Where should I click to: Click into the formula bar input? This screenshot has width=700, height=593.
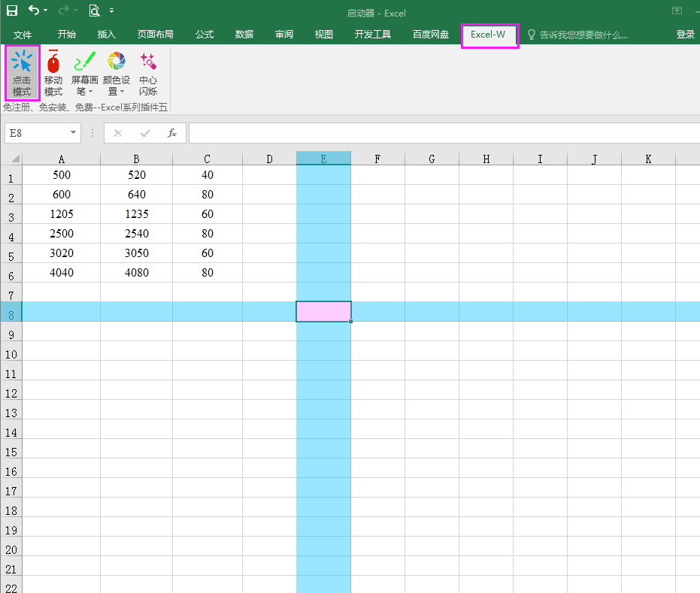(444, 133)
